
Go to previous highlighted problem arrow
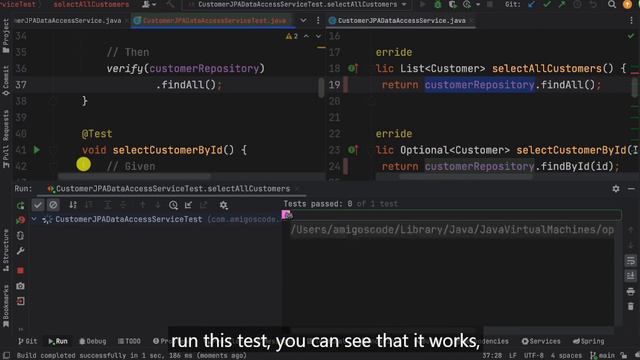tap(306, 36)
